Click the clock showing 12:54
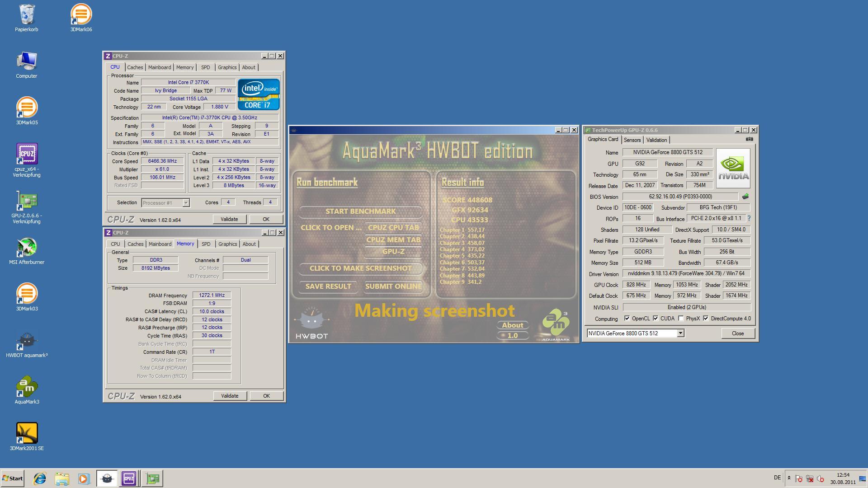The height and width of the screenshot is (488, 868). point(843,475)
